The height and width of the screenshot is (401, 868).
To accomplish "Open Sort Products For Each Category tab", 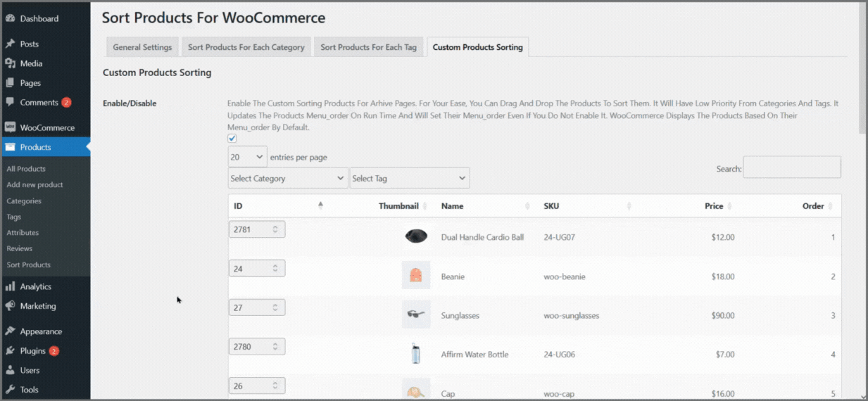I will [246, 47].
